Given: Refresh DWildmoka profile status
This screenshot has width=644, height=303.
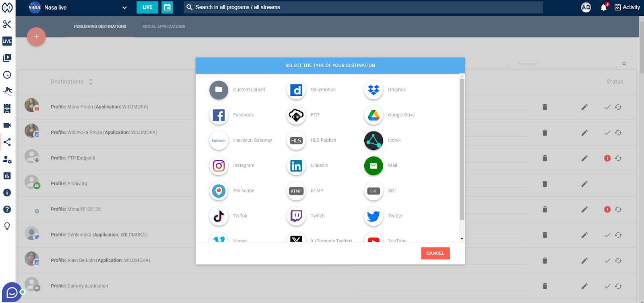Looking at the screenshot, I should click(618, 235).
